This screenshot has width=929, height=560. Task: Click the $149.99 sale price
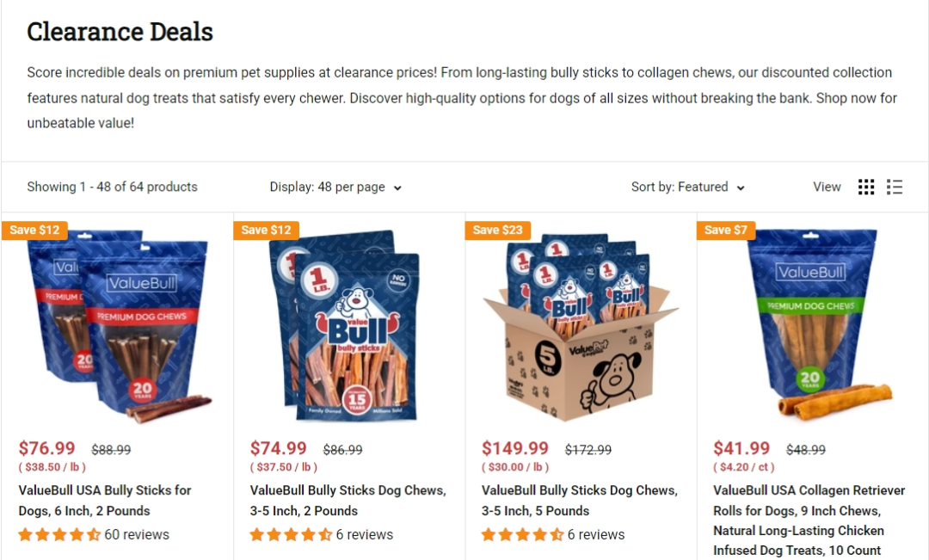pos(515,448)
